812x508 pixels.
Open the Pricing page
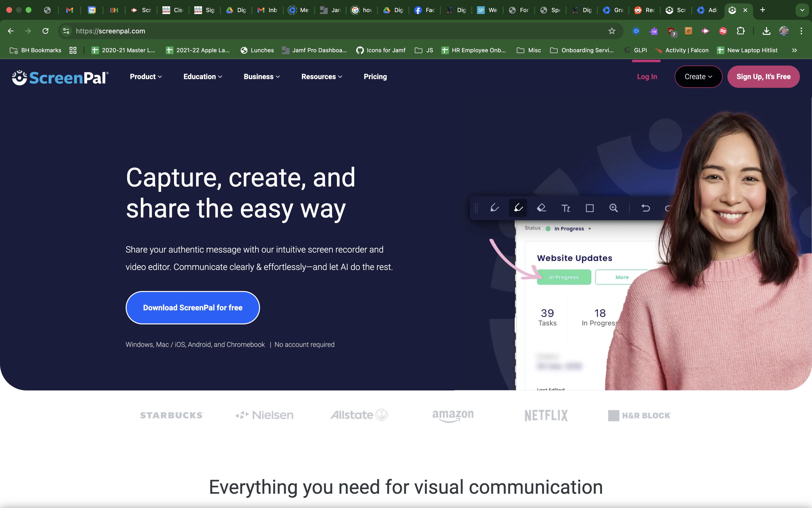coord(375,77)
